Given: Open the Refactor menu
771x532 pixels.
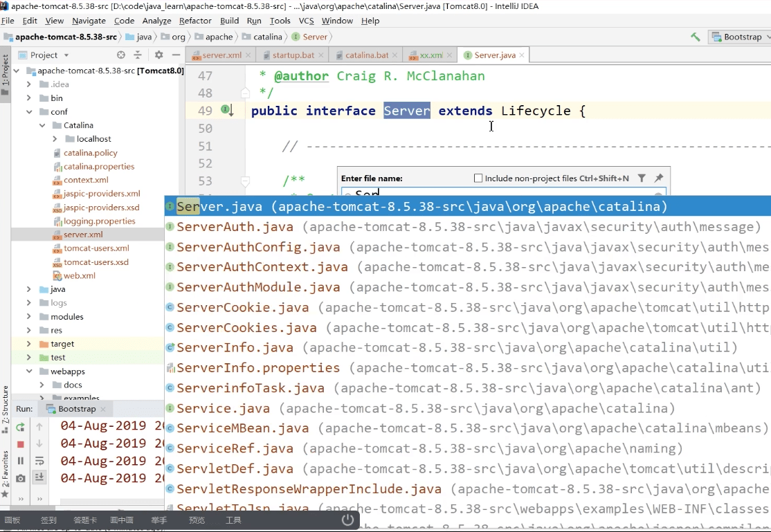Looking at the screenshot, I should point(195,21).
